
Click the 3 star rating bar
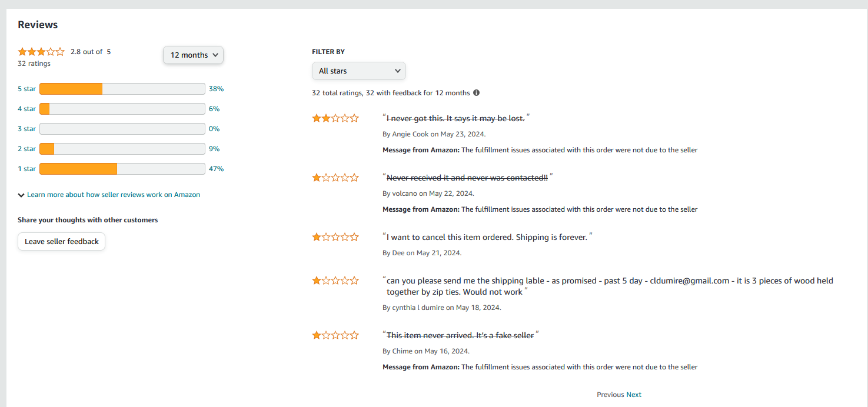click(122, 129)
